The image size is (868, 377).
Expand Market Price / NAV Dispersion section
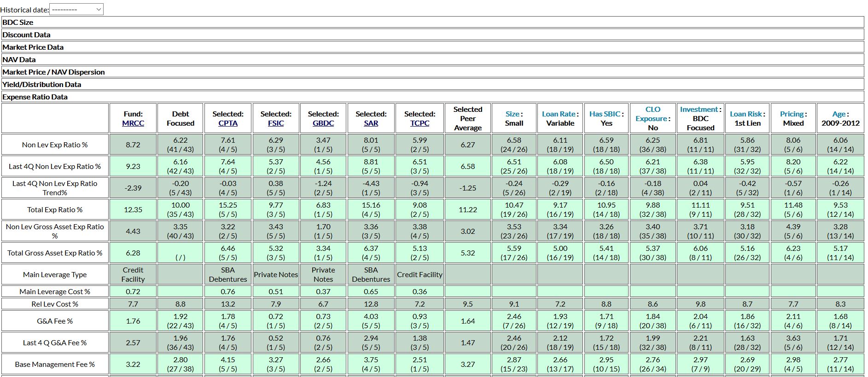53,72
